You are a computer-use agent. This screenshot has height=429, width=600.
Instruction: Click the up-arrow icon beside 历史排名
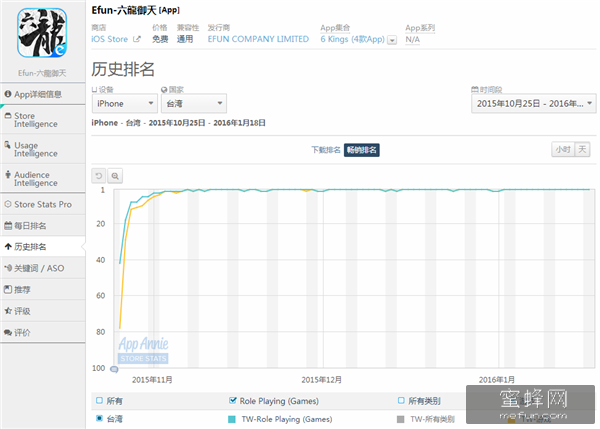8,247
